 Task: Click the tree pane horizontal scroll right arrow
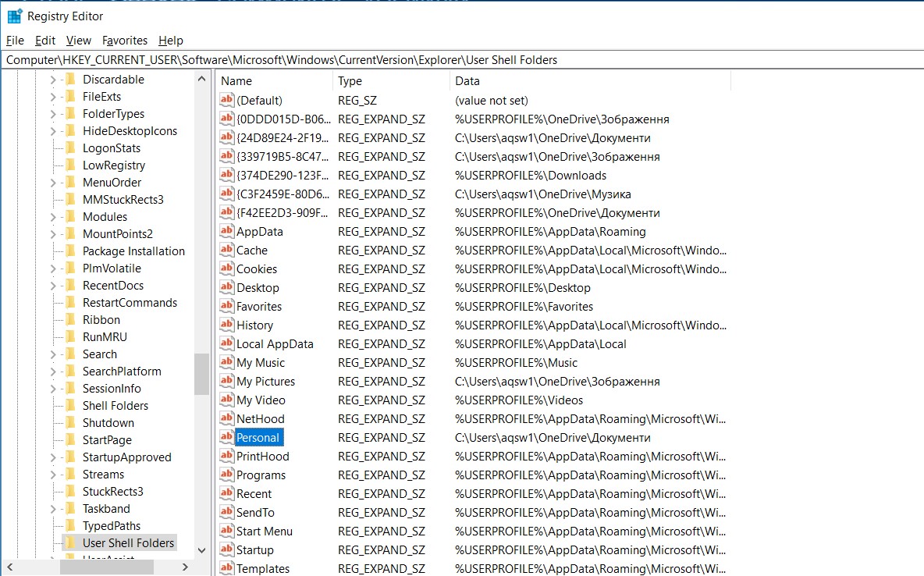point(185,567)
